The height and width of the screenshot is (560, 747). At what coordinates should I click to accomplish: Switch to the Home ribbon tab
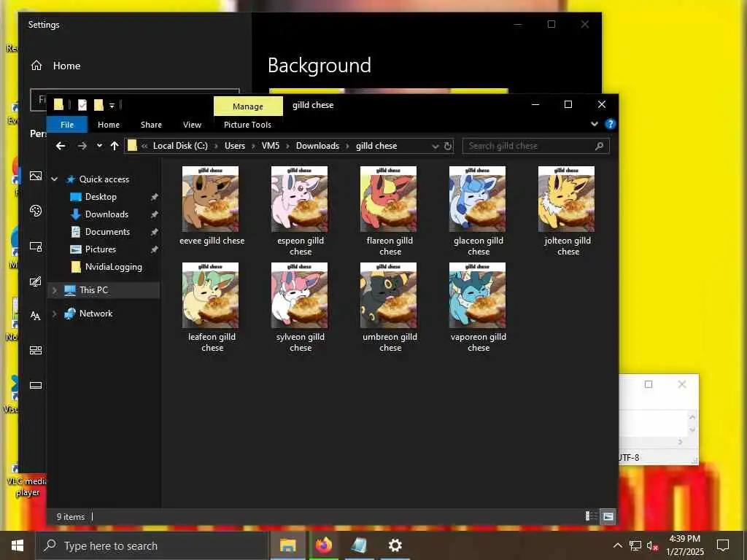[x=109, y=125]
